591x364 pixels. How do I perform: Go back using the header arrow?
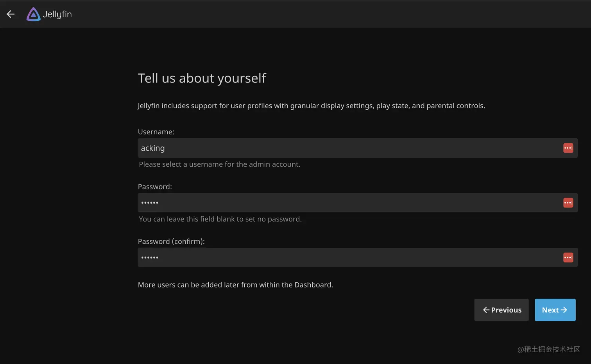coord(11,14)
